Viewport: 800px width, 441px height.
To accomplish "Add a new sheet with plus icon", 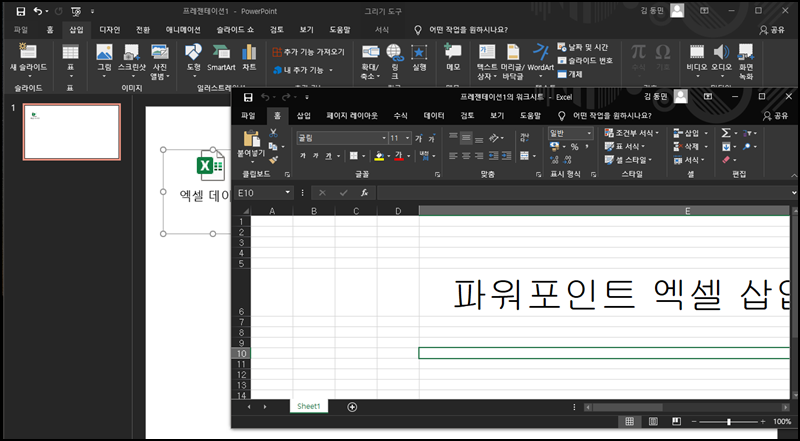I will click(352, 407).
